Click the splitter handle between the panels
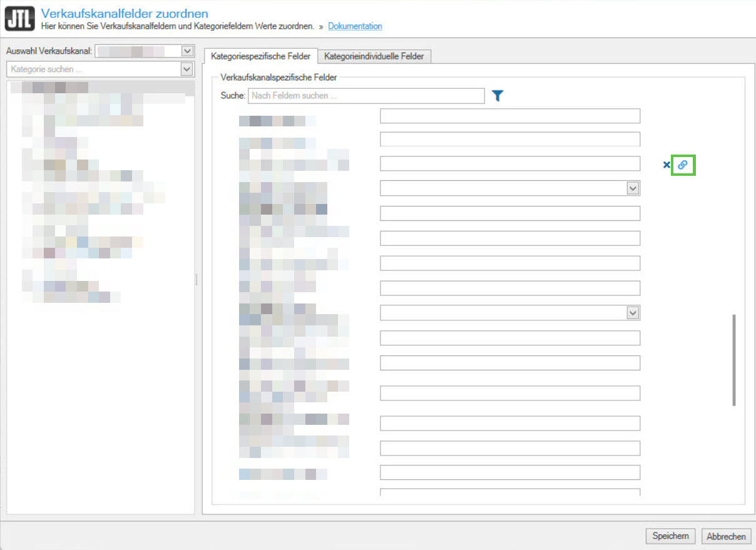This screenshot has width=756, height=550. pos(197,279)
